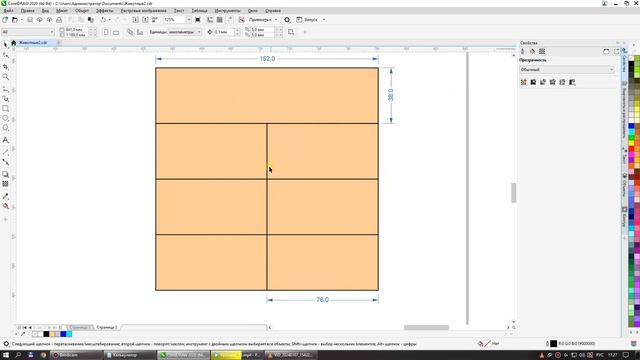Click the Open file icon
Image resolution: width=640 pixels, height=360 pixels.
(x=15, y=20)
